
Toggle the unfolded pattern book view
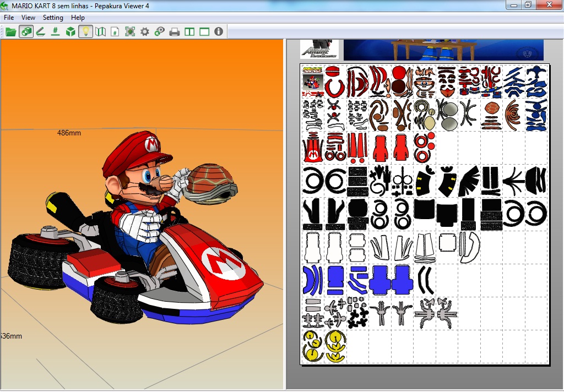tap(101, 31)
